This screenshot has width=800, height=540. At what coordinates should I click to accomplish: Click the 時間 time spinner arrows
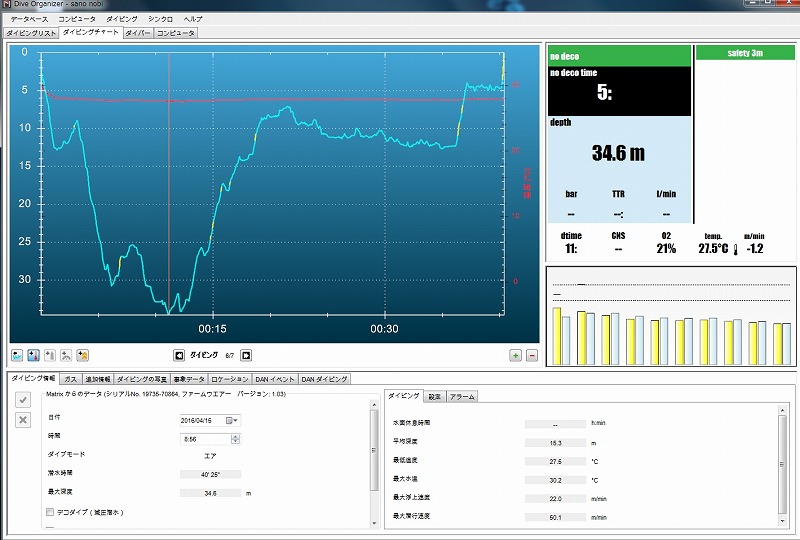pyautogui.click(x=234, y=438)
